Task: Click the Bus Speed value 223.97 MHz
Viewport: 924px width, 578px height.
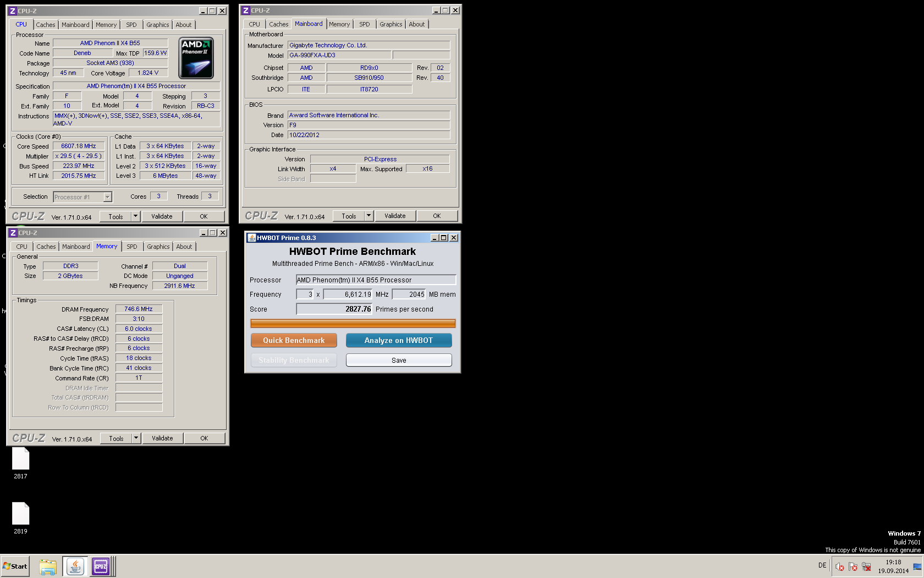Action: (x=79, y=166)
